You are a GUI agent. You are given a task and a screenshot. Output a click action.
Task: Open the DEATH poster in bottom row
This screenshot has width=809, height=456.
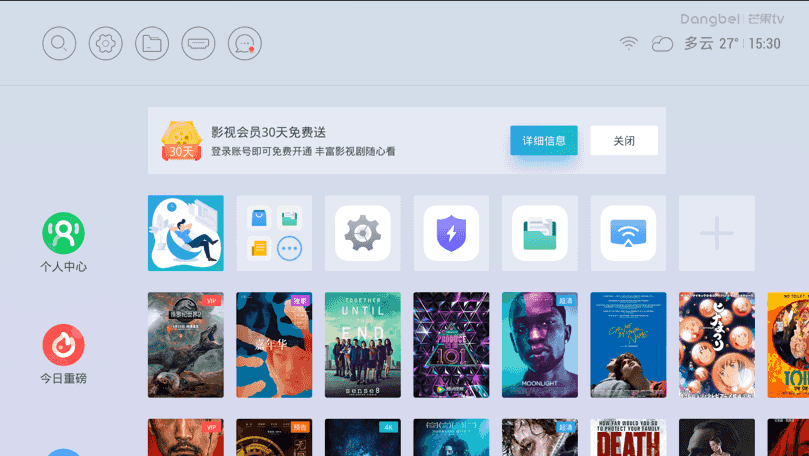pyautogui.click(x=628, y=437)
